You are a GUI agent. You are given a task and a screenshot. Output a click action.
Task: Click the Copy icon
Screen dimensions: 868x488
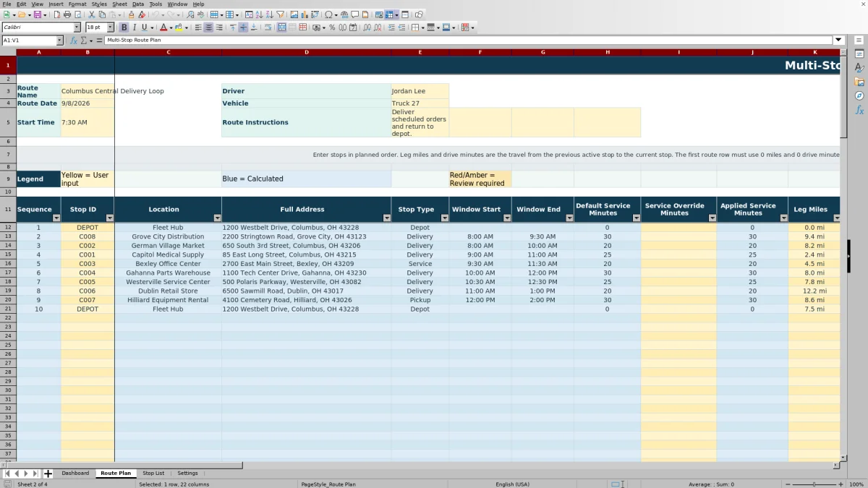(x=102, y=14)
